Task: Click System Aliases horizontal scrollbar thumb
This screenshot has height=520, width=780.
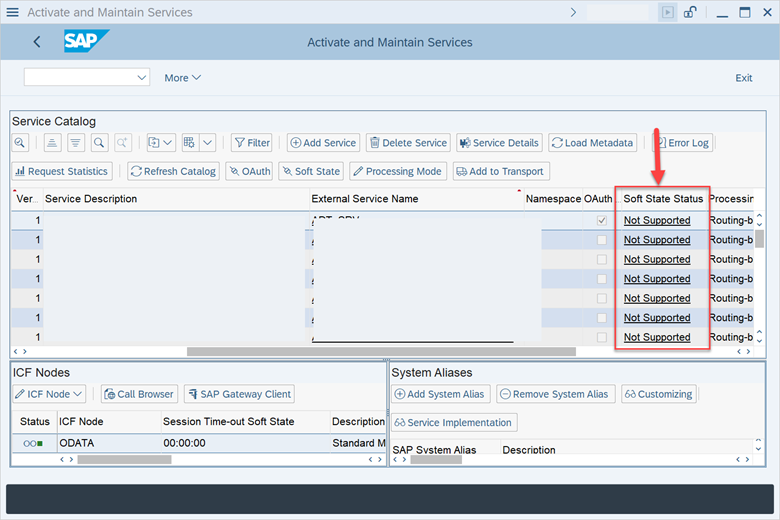Action: pos(436,459)
